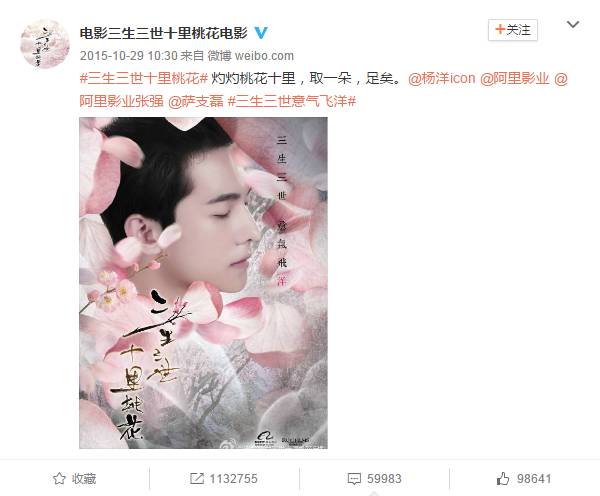Click the blue verified V badge
The width and height of the screenshot is (600, 496).
tap(261, 33)
